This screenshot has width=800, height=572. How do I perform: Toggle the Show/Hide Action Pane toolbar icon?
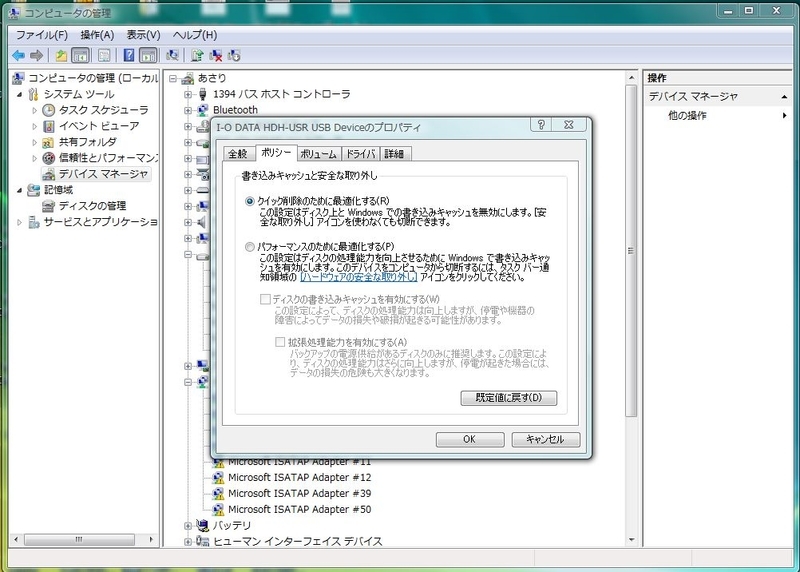pos(148,56)
